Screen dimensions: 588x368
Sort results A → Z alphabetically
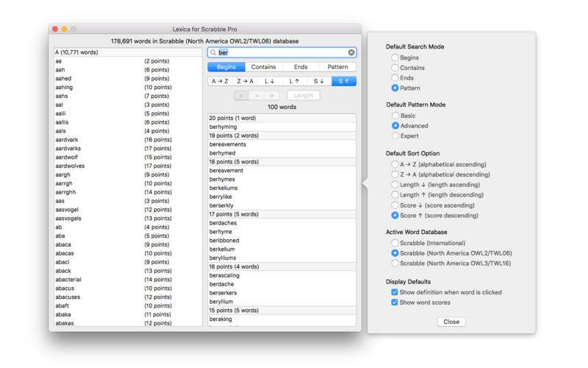point(220,81)
